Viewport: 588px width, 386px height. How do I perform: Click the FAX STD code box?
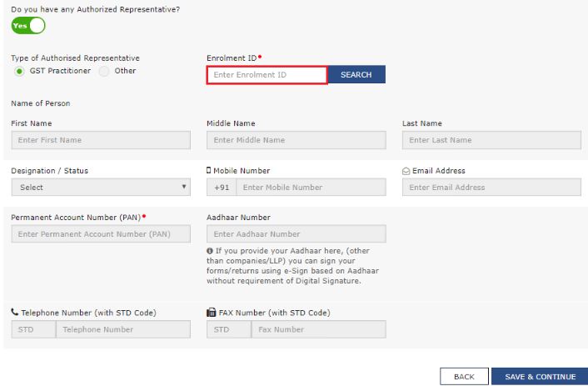point(222,329)
